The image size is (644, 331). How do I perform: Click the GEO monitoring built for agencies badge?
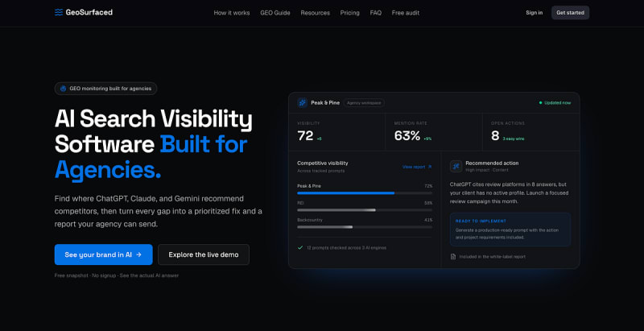click(105, 89)
